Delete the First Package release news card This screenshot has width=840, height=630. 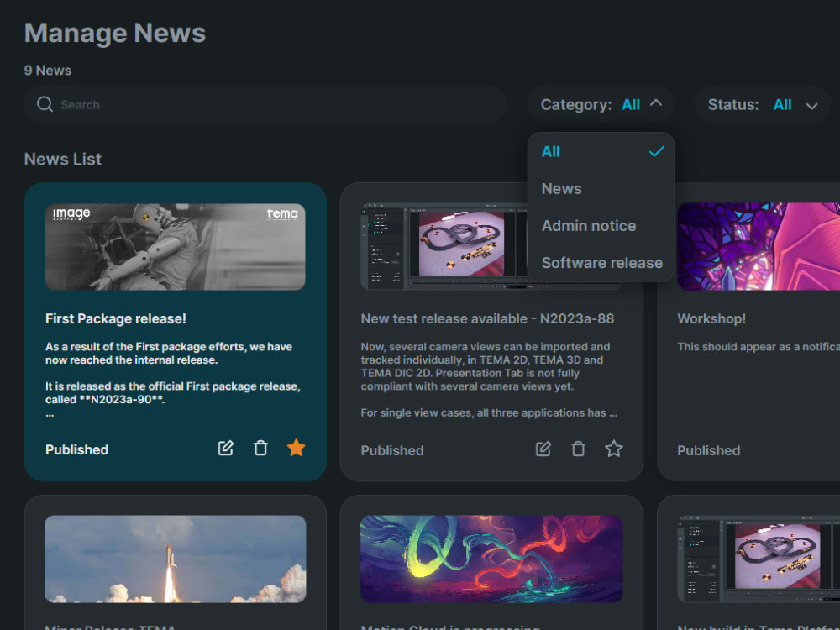point(260,448)
